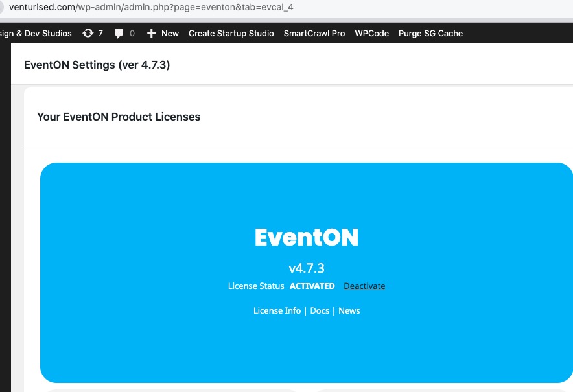The width and height of the screenshot is (573, 392).
Task: Open WPCode admin bar menu
Action: [371, 33]
